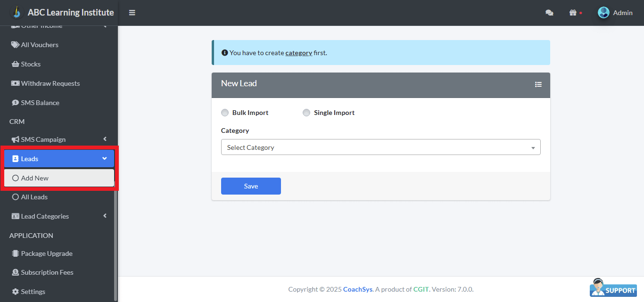This screenshot has width=644, height=302.
Task: Select the Single Import radio button
Action: [306, 113]
